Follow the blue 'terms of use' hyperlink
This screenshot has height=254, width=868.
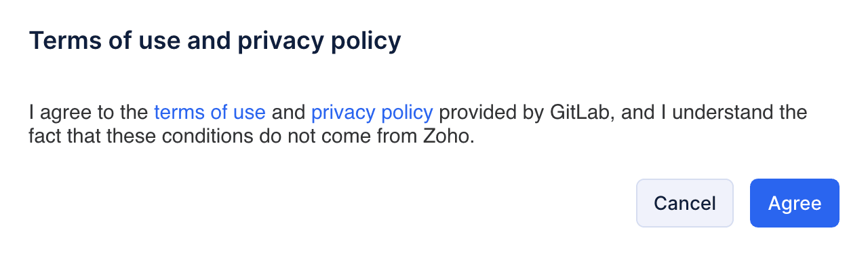tap(210, 112)
